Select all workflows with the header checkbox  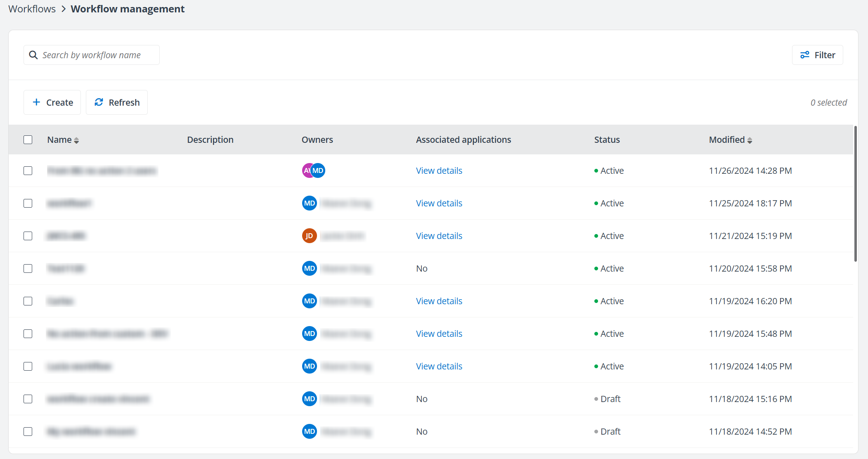(x=28, y=140)
